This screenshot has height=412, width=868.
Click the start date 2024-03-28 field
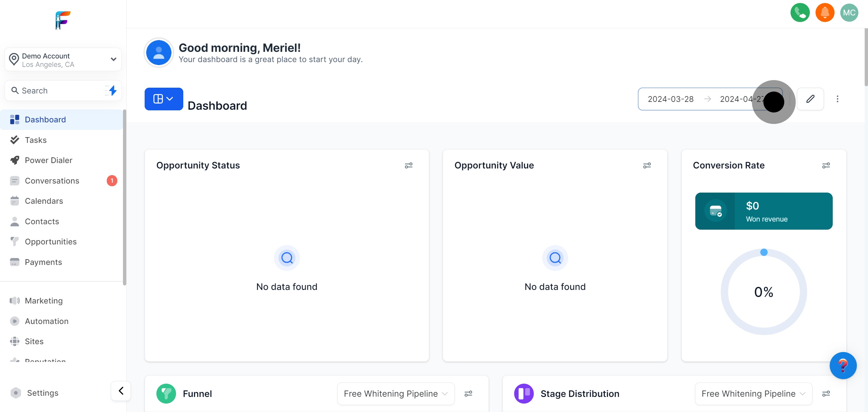point(670,99)
